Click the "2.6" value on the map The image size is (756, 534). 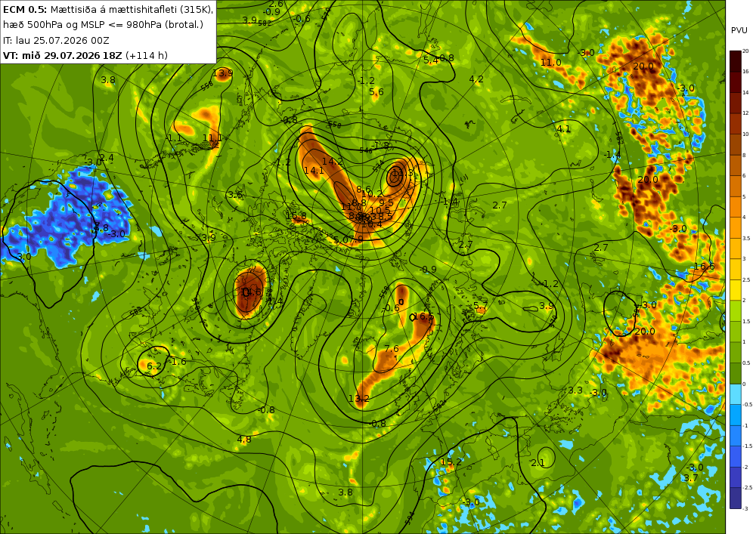tap(276, 4)
